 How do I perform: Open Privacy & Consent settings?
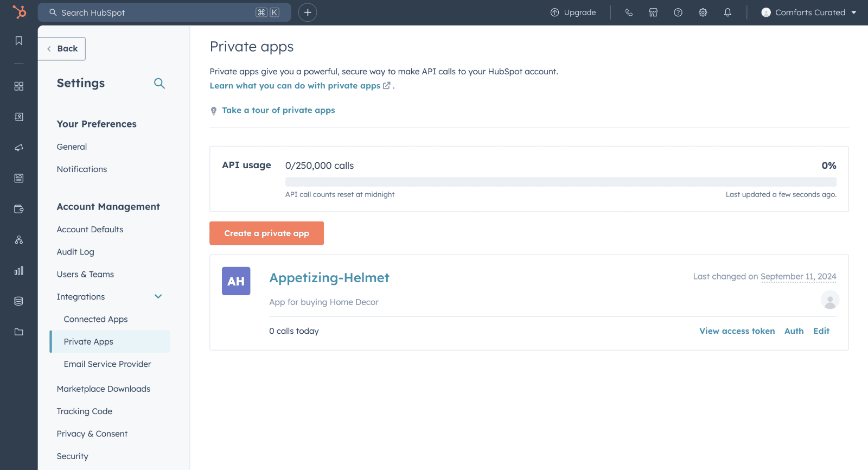(x=92, y=434)
